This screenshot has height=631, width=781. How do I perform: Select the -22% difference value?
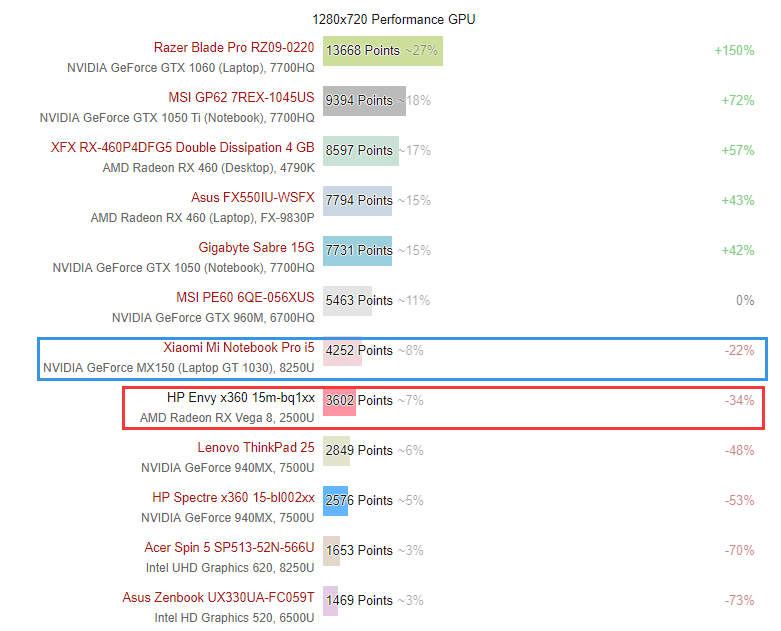pos(739,351)
